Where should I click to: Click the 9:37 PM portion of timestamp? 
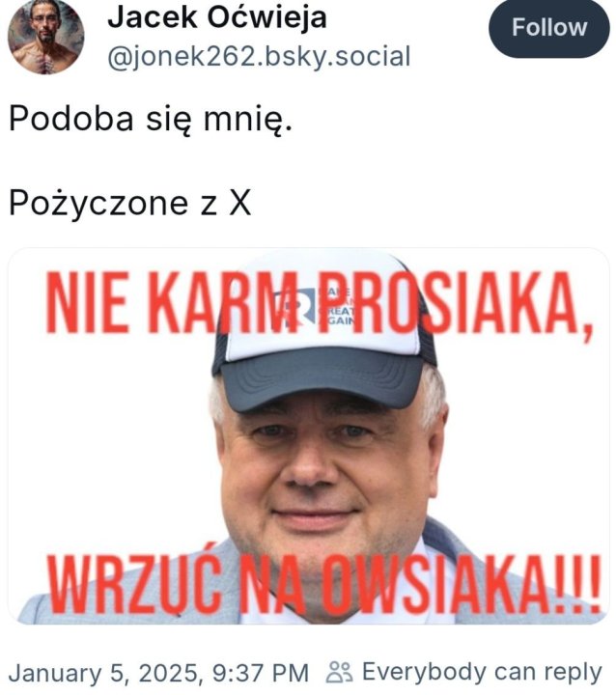(261, 674)
